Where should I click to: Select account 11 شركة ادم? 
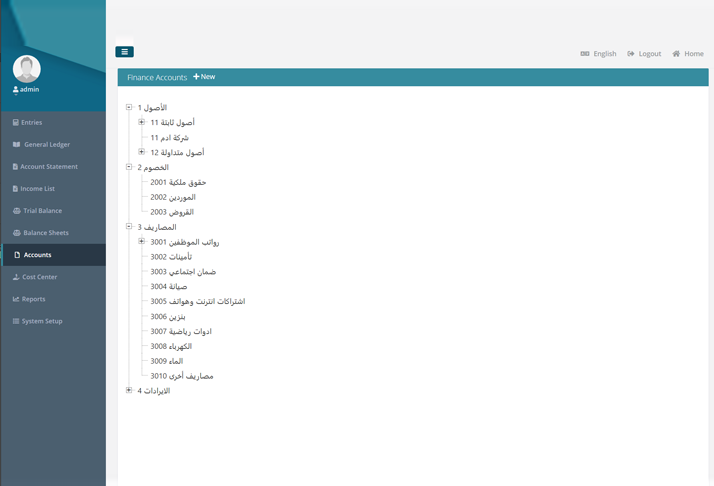point(169,138)
